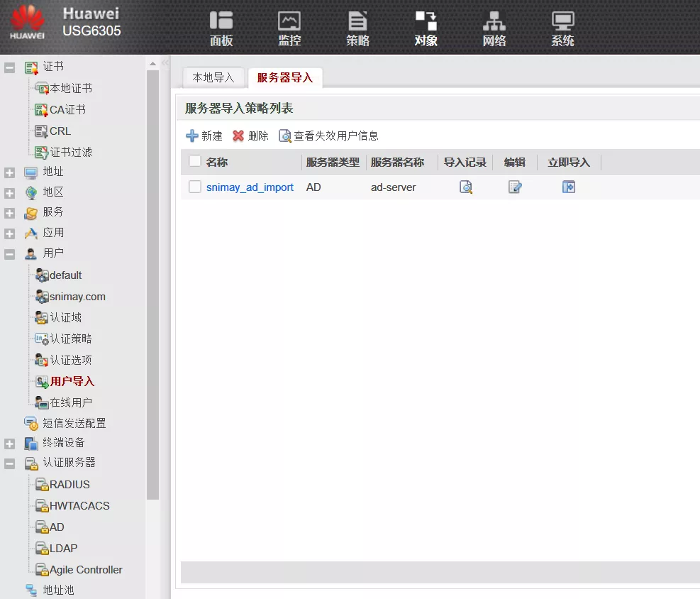This screenshot has width=700, height=599.
Task: Expand the 地址 tree node
Action: pos(10,172)
